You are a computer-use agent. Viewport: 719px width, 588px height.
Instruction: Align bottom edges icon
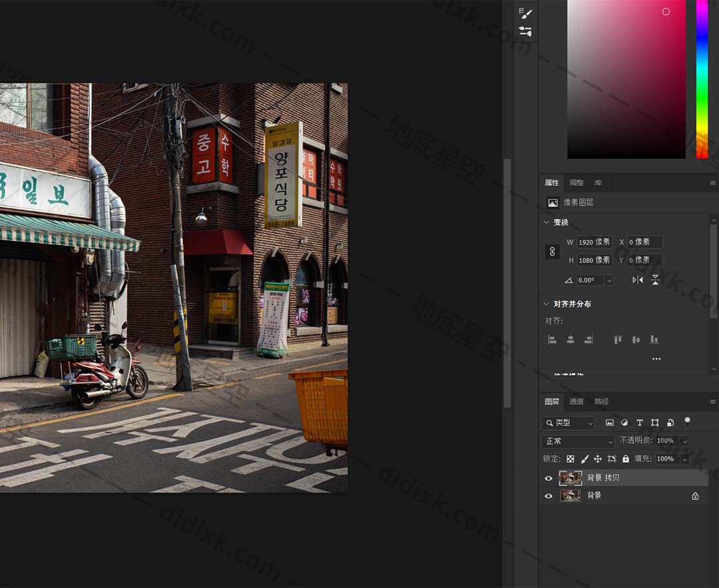[654, 340]
